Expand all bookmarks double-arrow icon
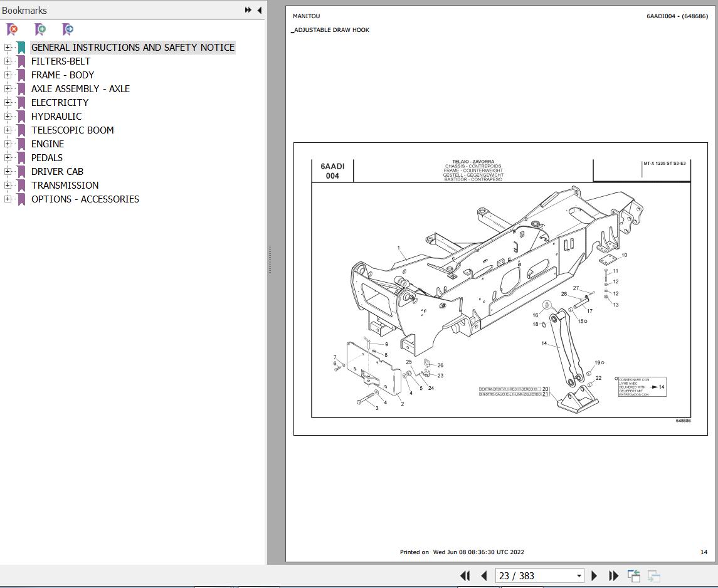Screen dimensions: 718x588 coord(248,10)
